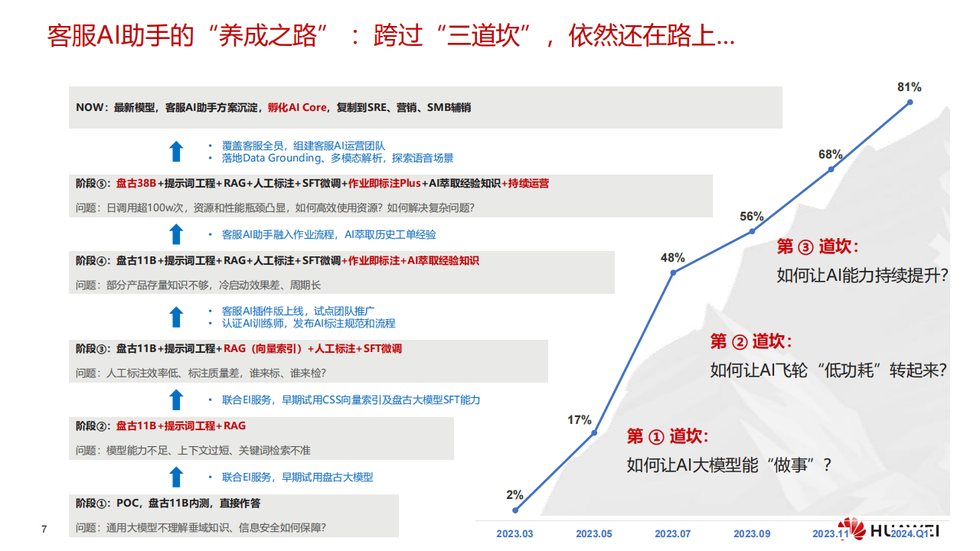
Task: Click the text 如何让AI飞轮“低功耗”转起来？
Action: 828,370
